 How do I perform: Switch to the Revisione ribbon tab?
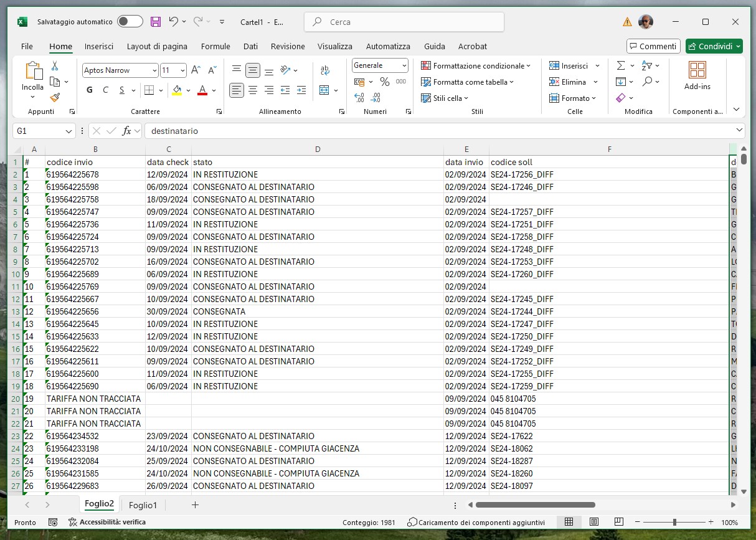click(288, 46)
